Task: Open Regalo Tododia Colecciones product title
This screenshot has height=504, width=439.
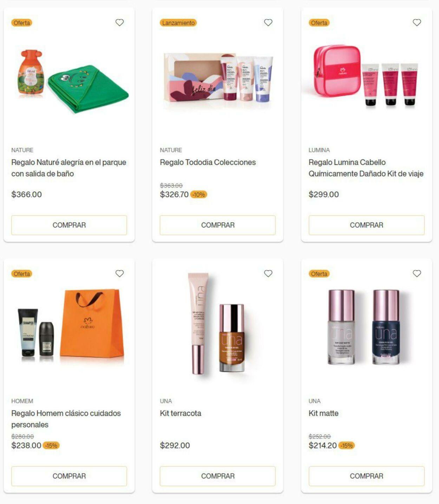Action: 208,162
